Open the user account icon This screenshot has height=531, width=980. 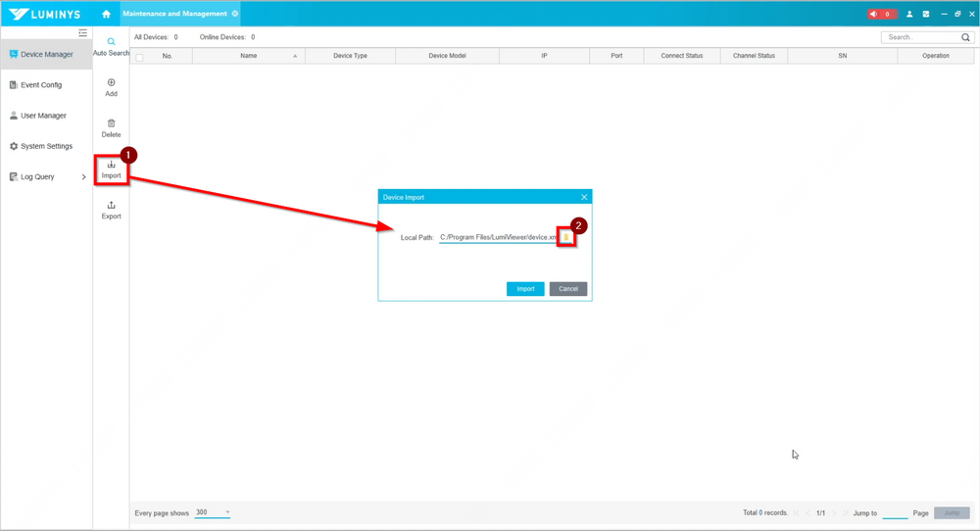pyautogui.click(x=909, y=14)
